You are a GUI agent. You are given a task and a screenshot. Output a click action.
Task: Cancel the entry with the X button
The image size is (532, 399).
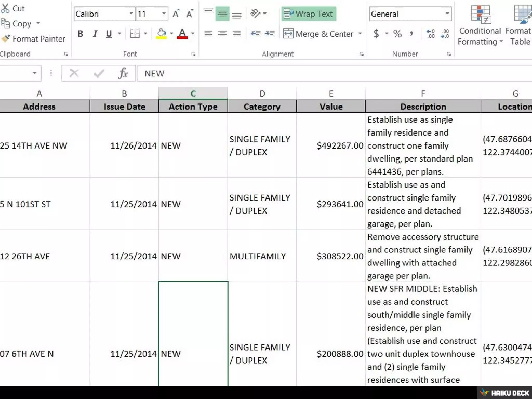tap(74, 74)
